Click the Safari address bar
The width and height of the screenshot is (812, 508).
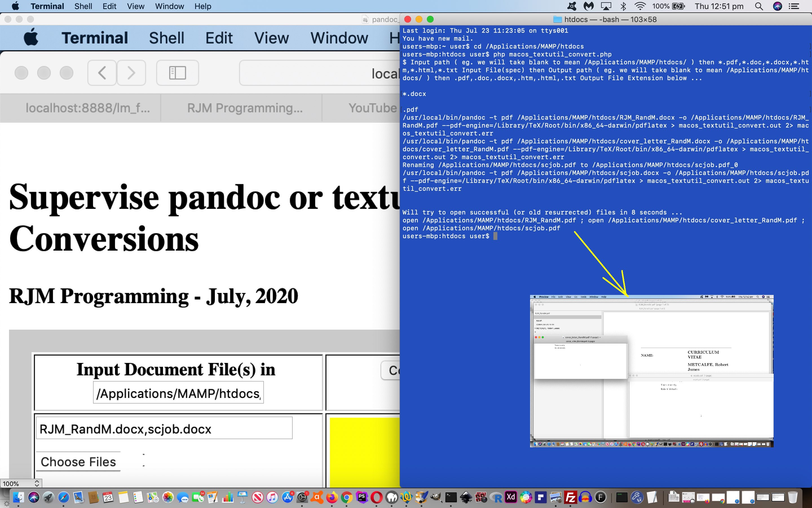pos(319,73)
